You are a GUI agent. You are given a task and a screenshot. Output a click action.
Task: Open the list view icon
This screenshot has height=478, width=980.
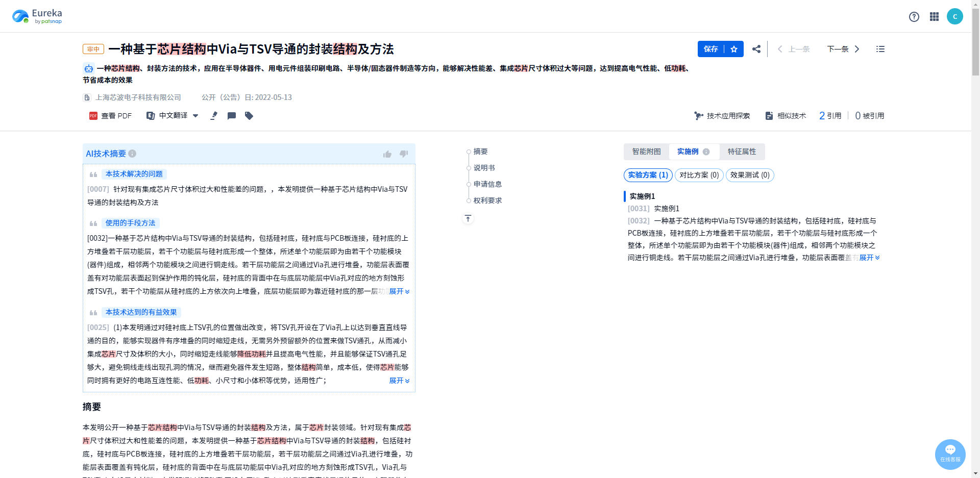tap(880, 49)
